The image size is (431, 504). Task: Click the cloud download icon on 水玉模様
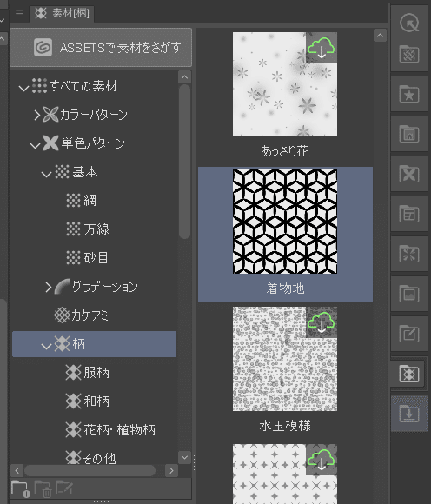[322, 322]
